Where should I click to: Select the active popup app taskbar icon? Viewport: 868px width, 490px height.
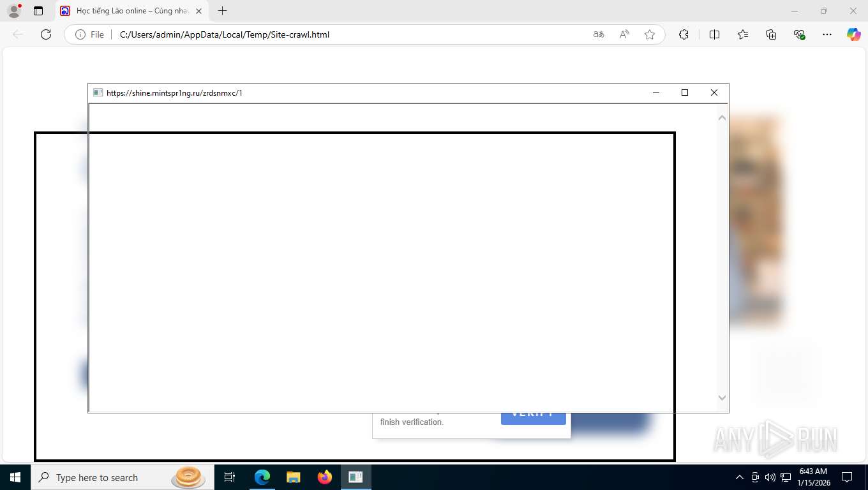coord(356,477)
